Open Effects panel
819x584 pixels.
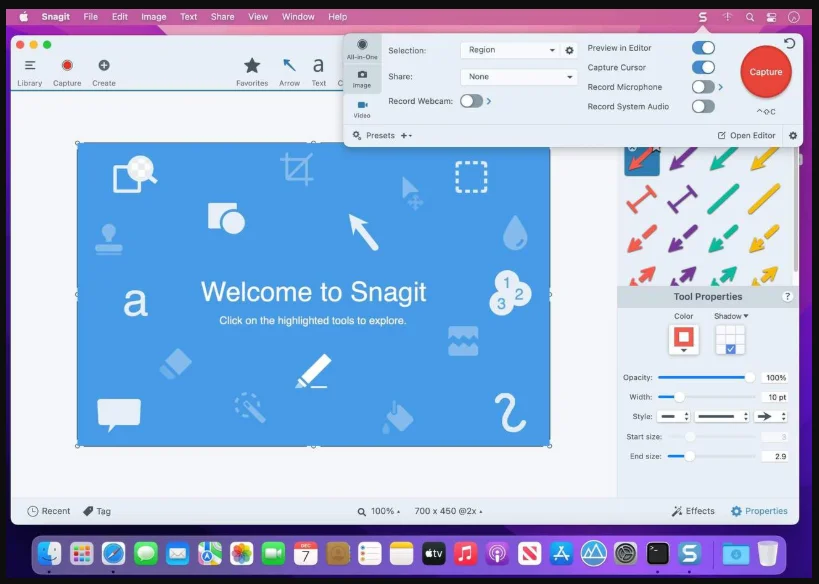(693, 511)
